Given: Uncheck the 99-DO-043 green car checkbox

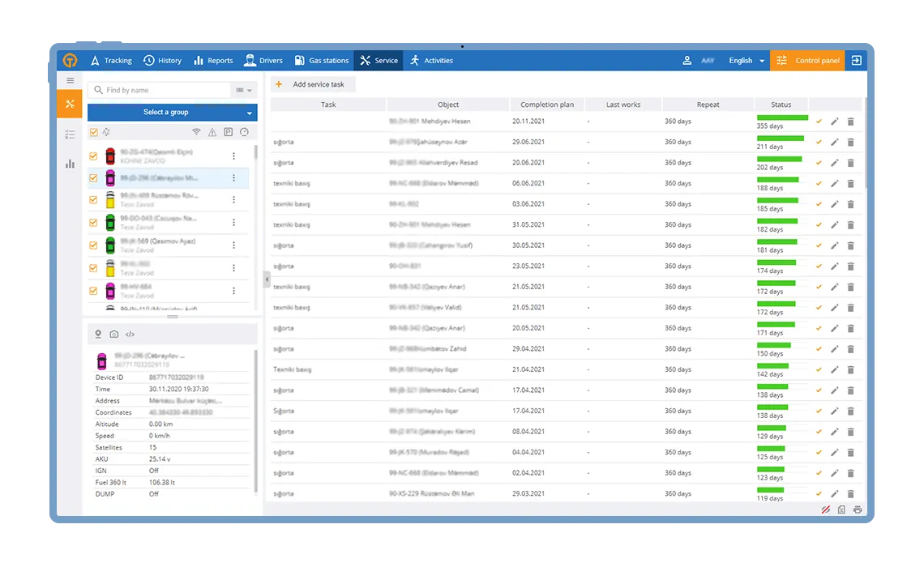Looking at the screenshot, I should pyautogui.click(x=93, y=223).
